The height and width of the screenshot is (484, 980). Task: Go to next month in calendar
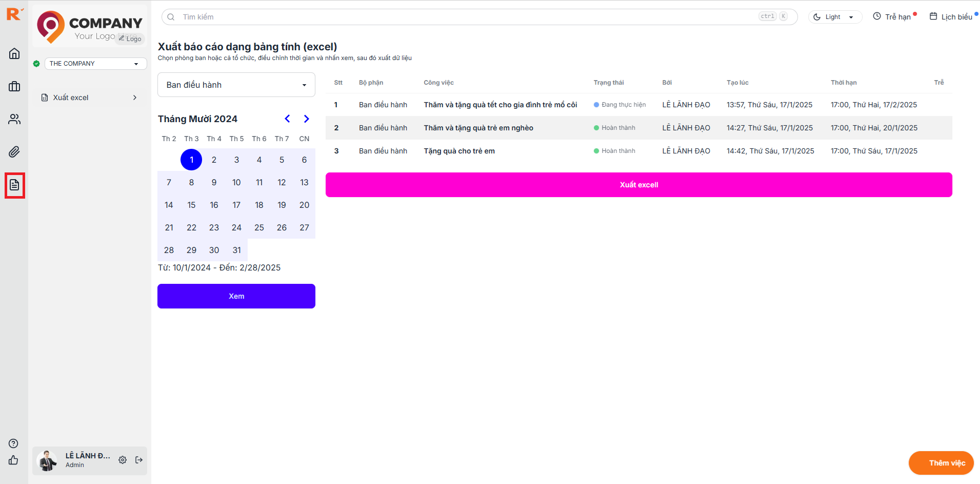click(306, 119)
